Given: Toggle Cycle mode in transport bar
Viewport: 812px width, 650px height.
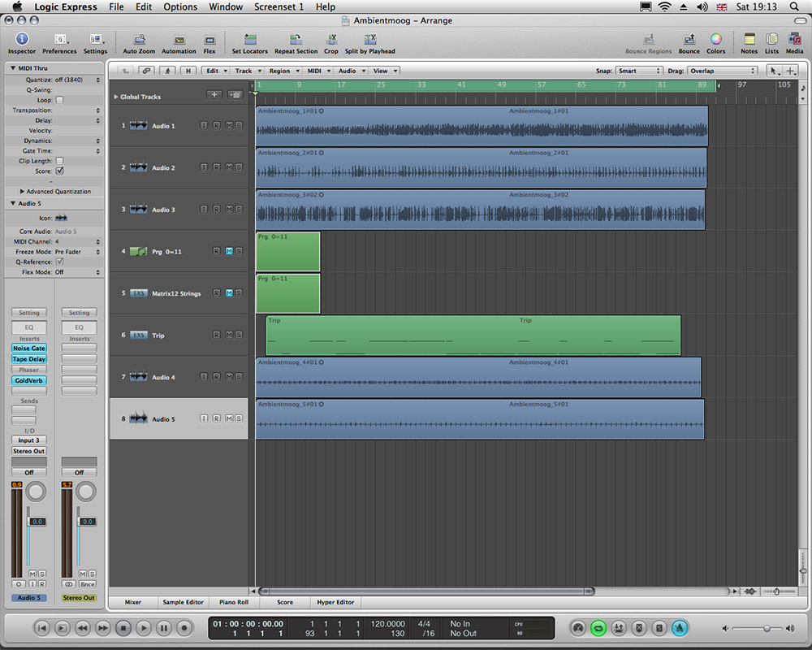Looking at the screenshot, I should (598, 628).
